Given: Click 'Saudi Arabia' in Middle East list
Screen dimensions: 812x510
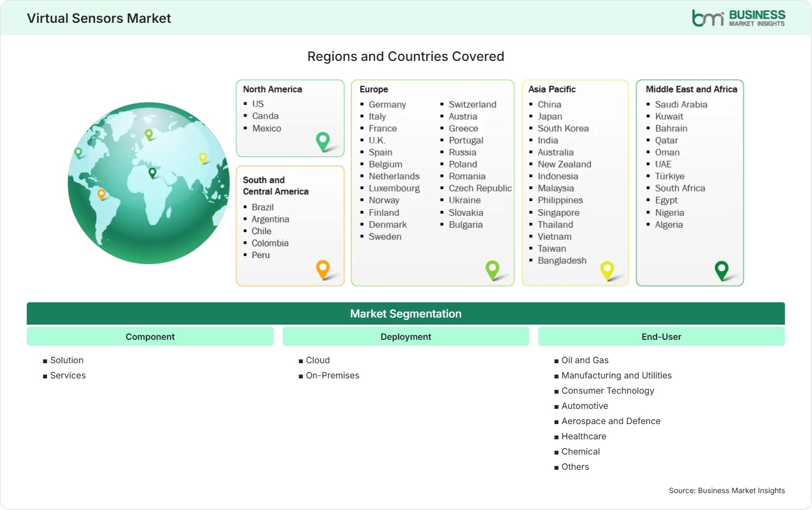Looking at the screenshot, I should [681, 104].
